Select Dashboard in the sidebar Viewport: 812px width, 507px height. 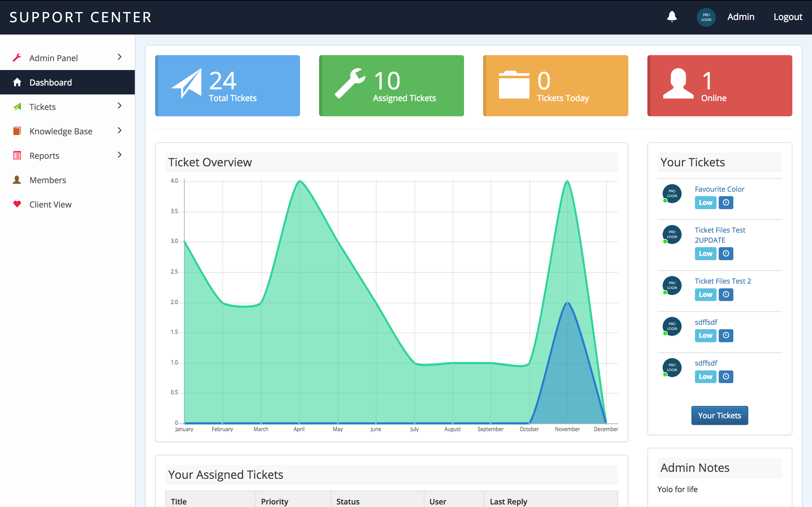pos(50,82)
